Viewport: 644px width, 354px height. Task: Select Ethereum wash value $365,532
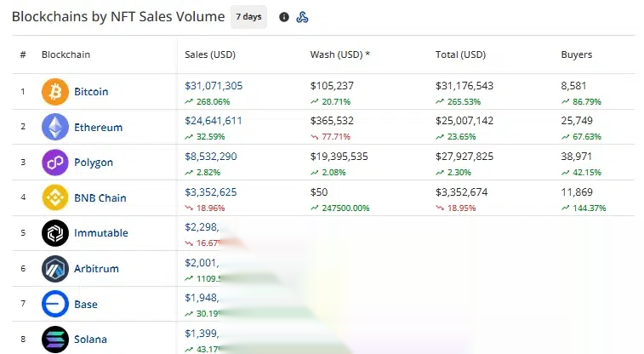(x=332, y=121)
